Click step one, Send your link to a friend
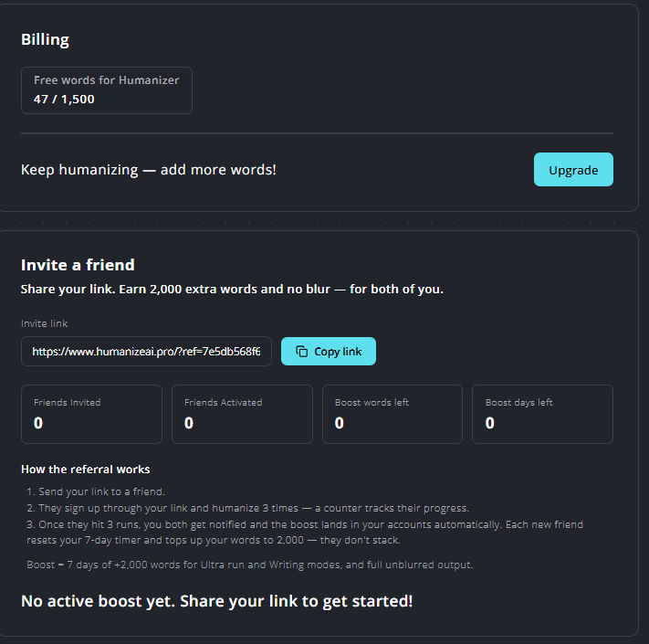The width and height of the screenshot is (649, 644). (96, 491)
